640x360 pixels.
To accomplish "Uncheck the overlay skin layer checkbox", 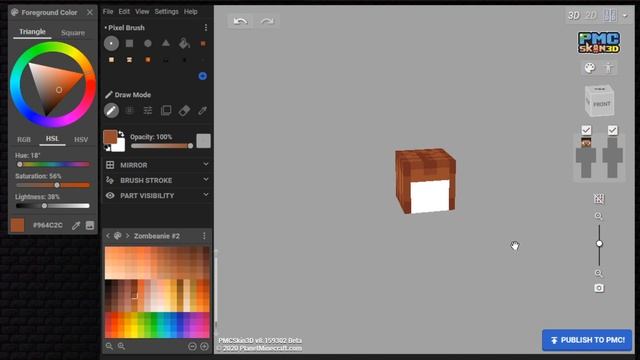I will pyautogui.click(x=612, y=130).
